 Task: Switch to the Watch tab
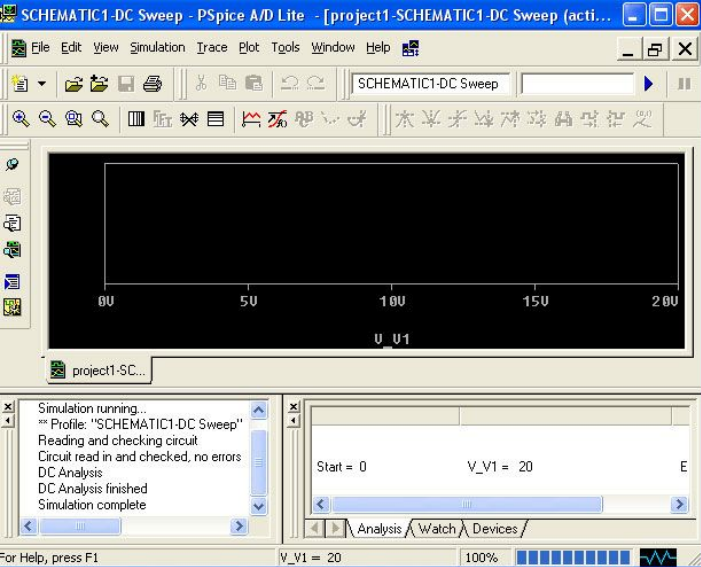click(437, 529)
